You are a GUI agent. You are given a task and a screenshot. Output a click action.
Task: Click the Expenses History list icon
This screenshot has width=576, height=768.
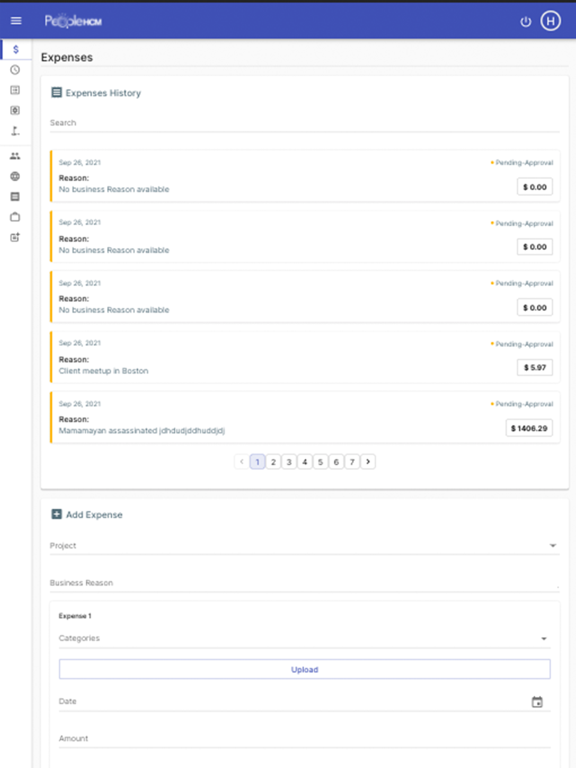pyautogui.click(x=57, y=93)
